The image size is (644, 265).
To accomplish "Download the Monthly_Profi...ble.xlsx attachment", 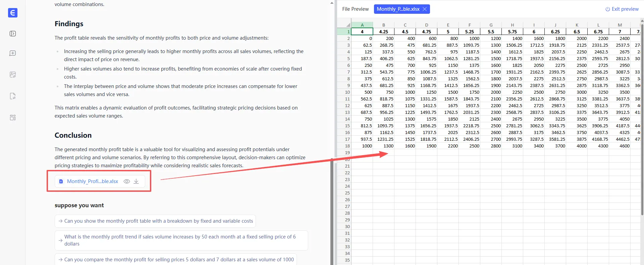I will point(136,181).
